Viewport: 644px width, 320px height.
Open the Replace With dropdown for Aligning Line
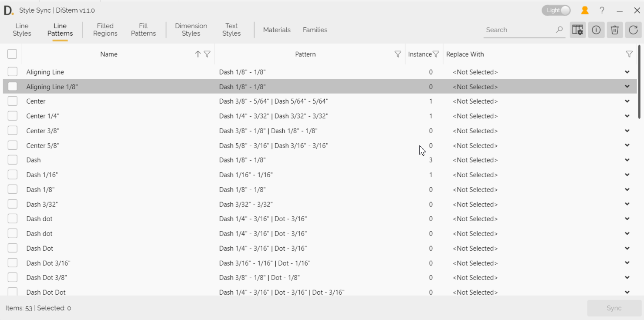(x=627, y=72)
